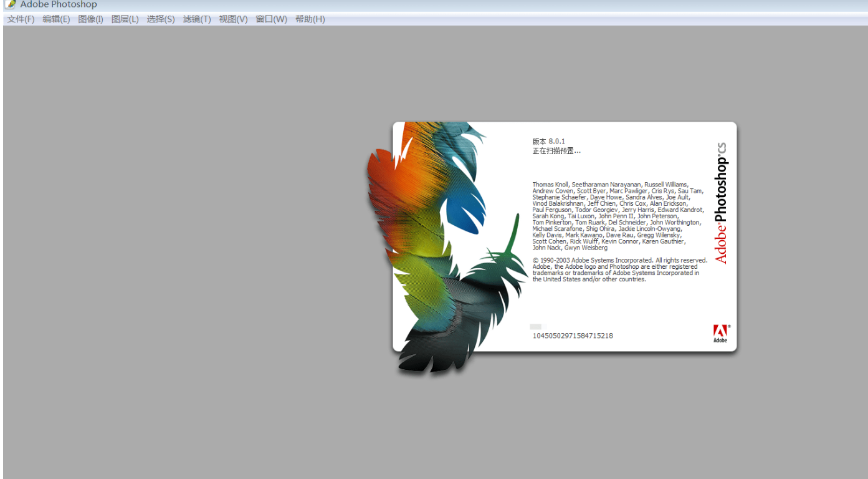The width and height of the screenshot is (868, 479).
Task: Click the Photoshop feather icon in title bar
Action: point(11,4)
